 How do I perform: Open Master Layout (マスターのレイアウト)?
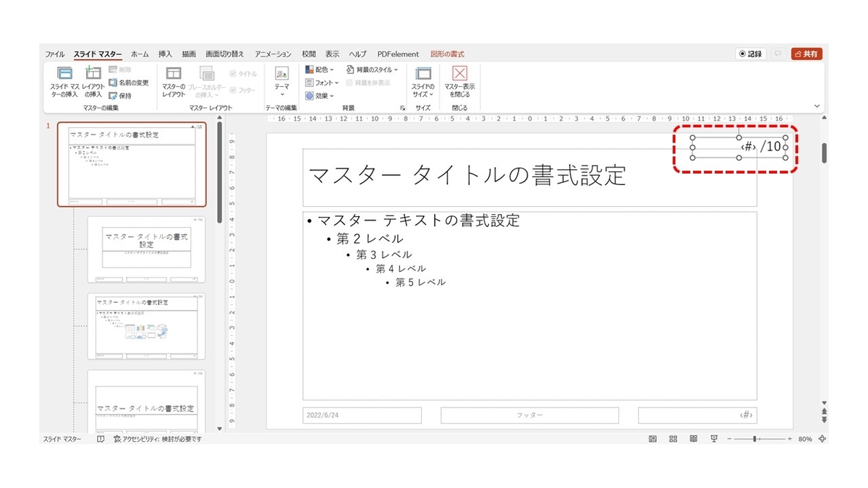click(x=174, y=81)
